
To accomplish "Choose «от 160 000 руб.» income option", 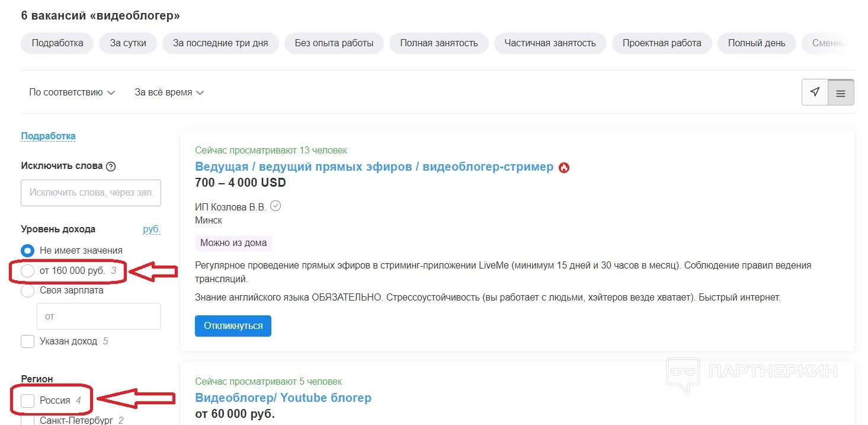I will (27, 271).
